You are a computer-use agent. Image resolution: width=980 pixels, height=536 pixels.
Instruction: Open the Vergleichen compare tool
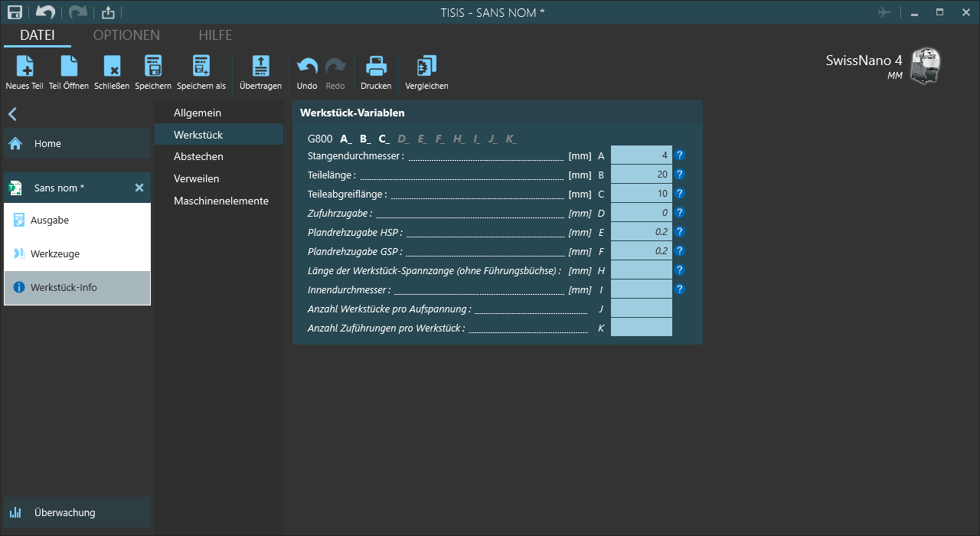pos(426,67)
